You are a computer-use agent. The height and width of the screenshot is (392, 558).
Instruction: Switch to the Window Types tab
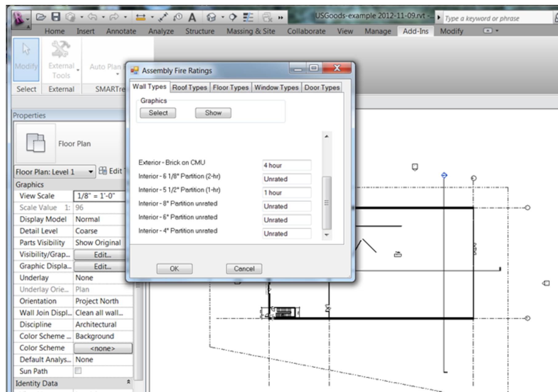click(x=276, y=88)
